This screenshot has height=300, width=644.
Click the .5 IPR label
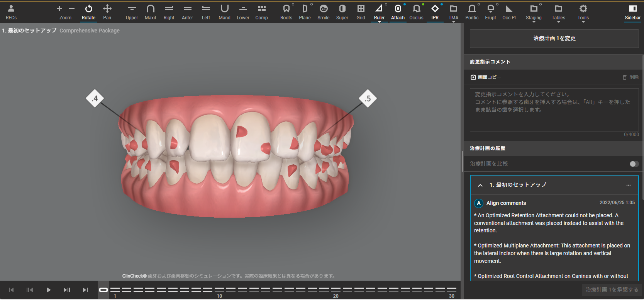click(368, 99)
